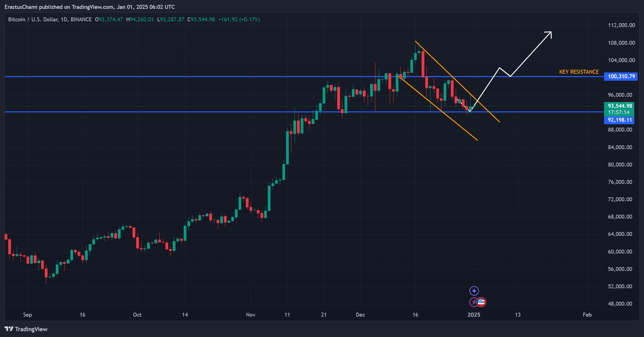Viewport: 644px width, 337px height.
Task: Click the high value H94,260.01
Action: point(140,19)
